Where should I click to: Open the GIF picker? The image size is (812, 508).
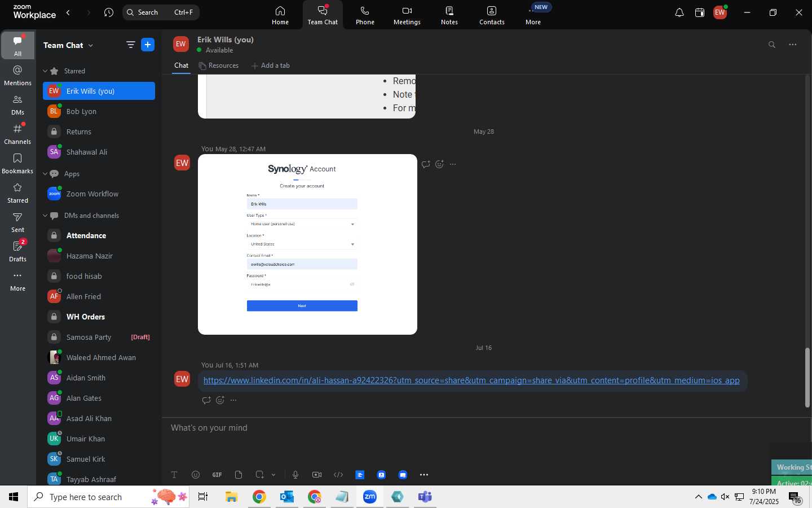(x=217, y=475)
